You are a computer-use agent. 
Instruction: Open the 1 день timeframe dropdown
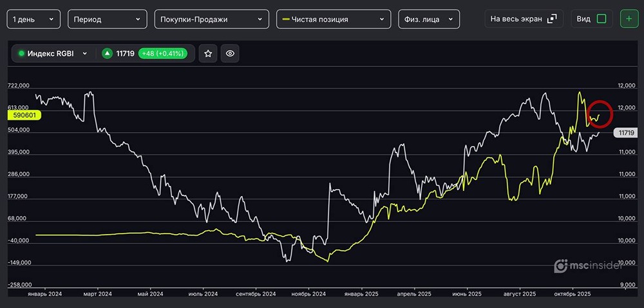pos(33,19)
